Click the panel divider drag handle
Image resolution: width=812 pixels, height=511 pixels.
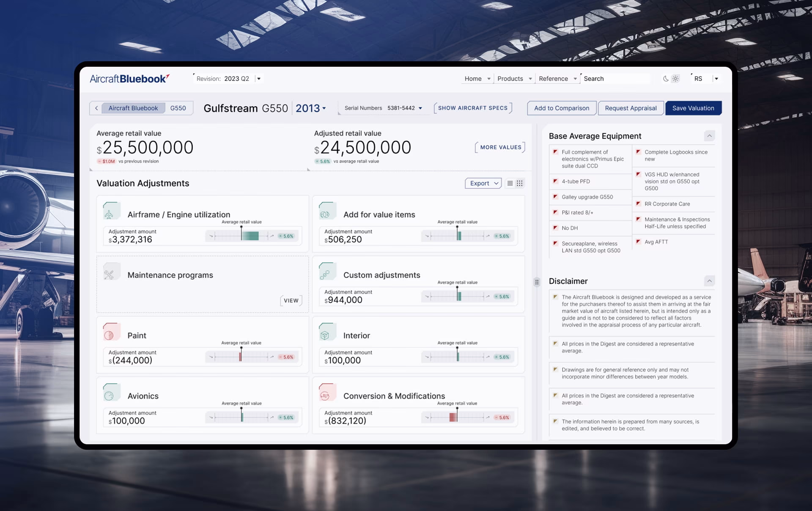click(537, 282)
